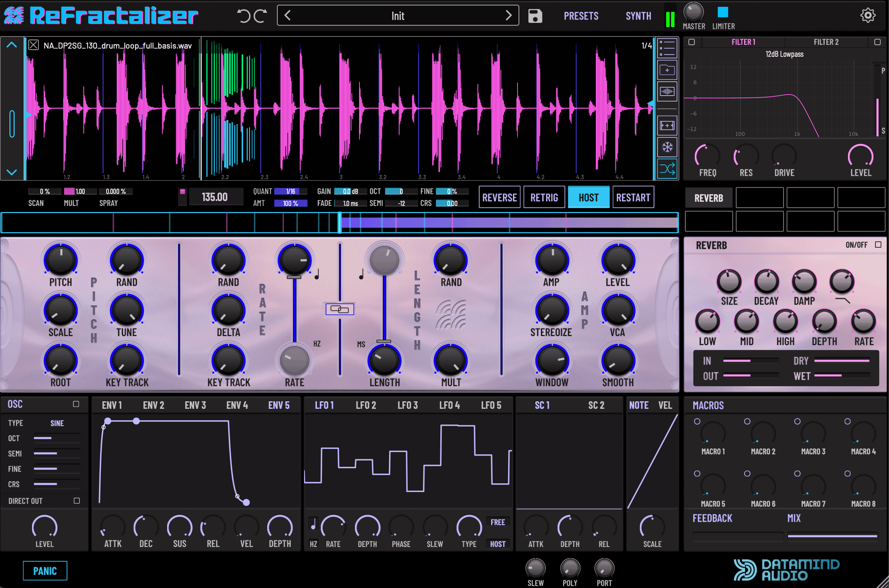Switch to the VEL tab
Image resolution: width=889 pixels, height=588 pixels.
665,405
